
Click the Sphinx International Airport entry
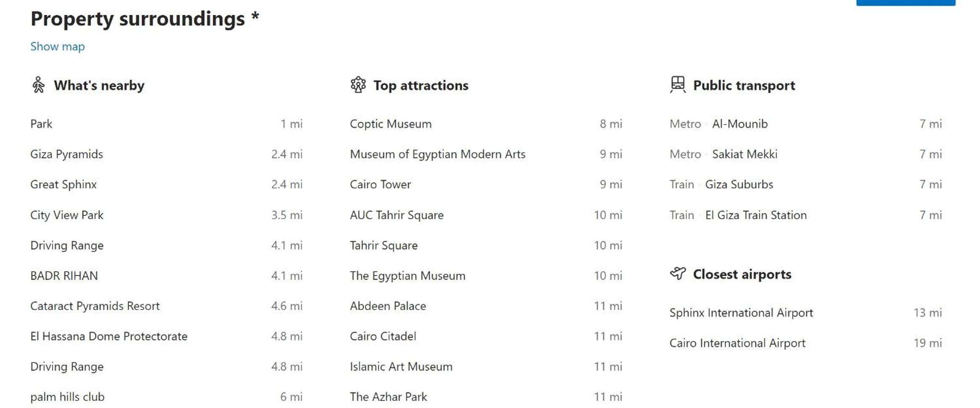click(x=741, y=312)
